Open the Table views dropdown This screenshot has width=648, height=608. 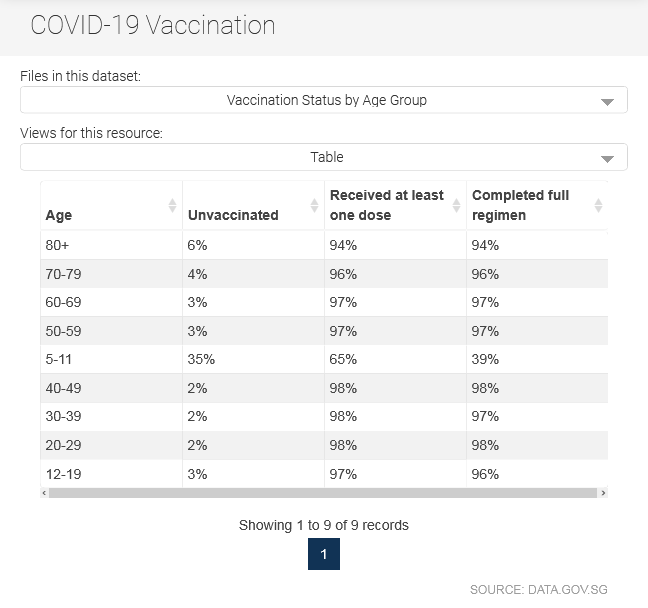click(x=324, y=157)
